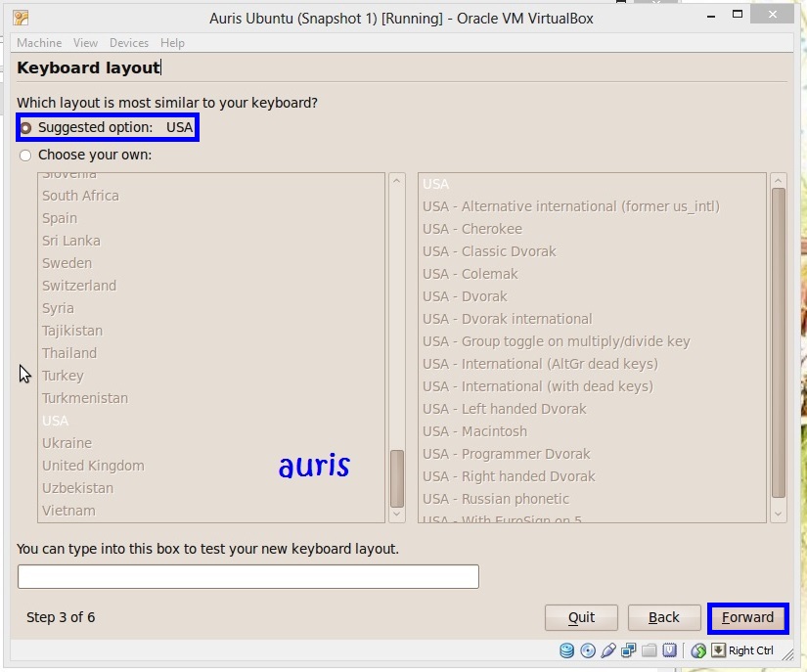Select Ukraine in the country list
Image resolution: width=807 pixels, height=672 pixels.
[211, 443]
